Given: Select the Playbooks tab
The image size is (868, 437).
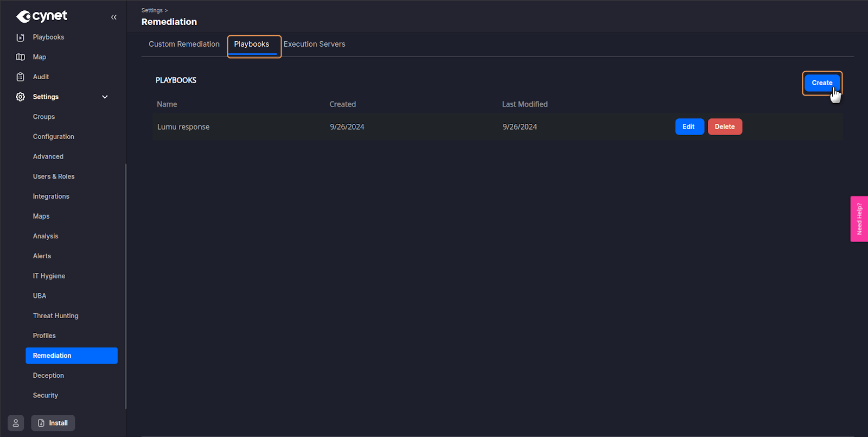Looking at the screenshot, I should coord(252,44).
